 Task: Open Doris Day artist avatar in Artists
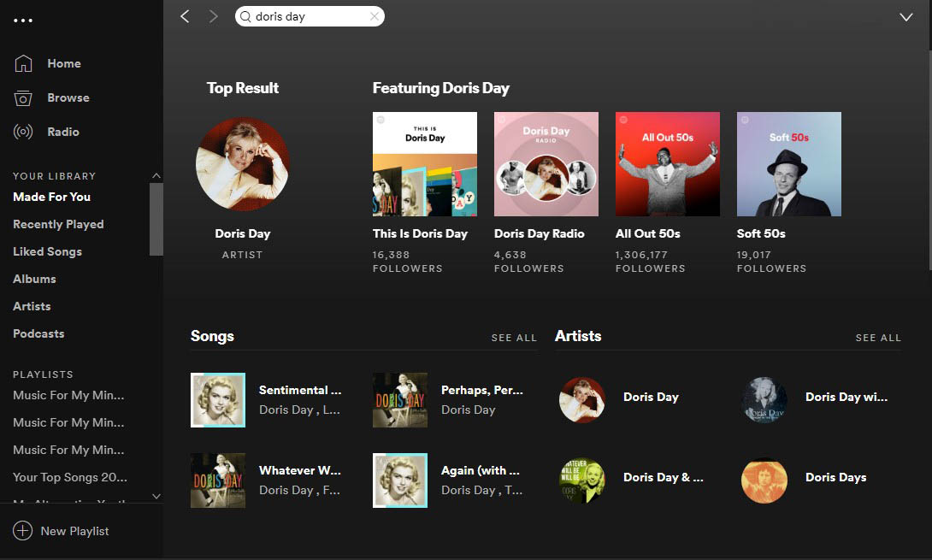coord(582,400)
